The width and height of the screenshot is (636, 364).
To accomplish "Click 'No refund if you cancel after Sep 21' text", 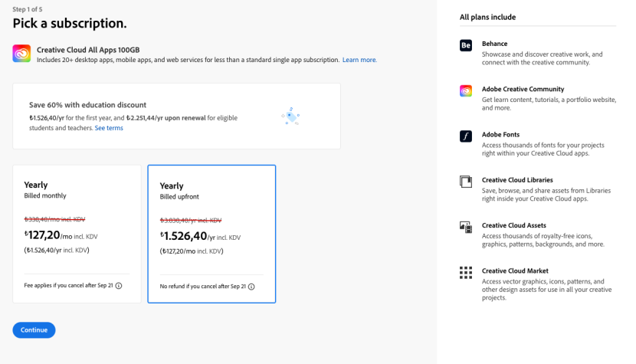I will pyautogui.click(x=203, y=287).
